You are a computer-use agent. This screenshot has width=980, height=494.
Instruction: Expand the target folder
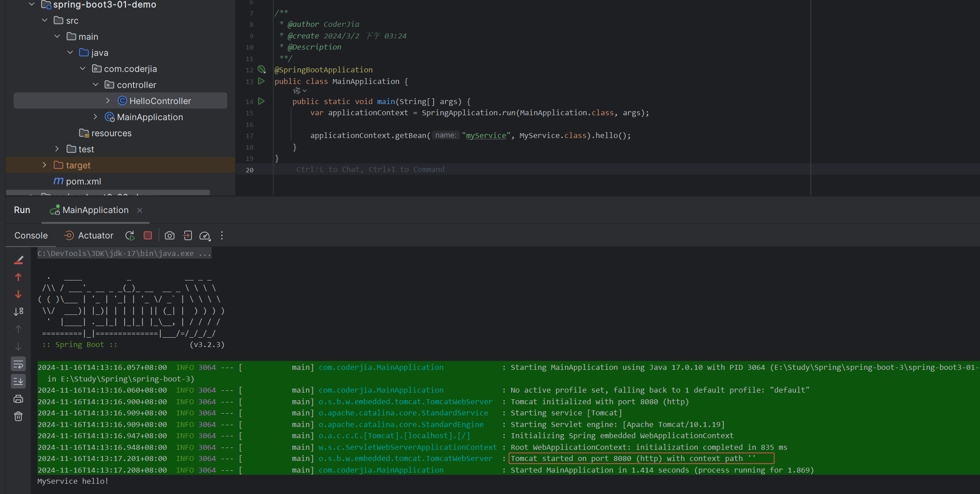pyautogui.click(x=45, y=165)
